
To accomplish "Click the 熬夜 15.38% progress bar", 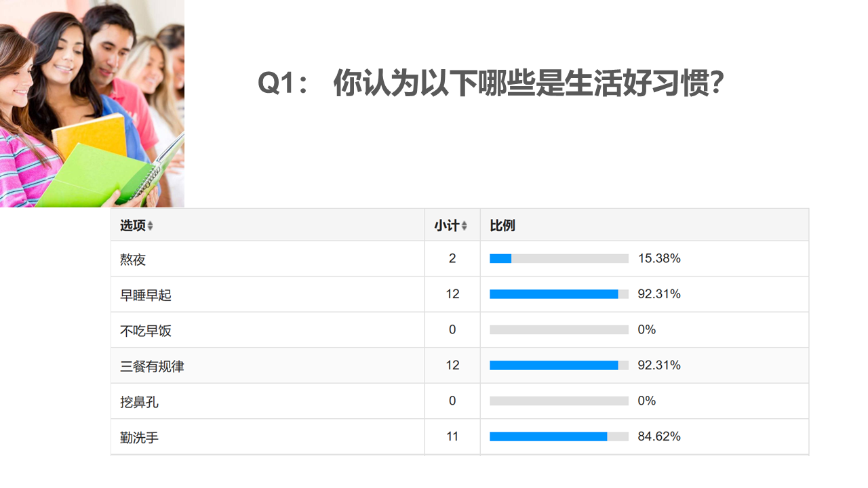I will (559, 259).
